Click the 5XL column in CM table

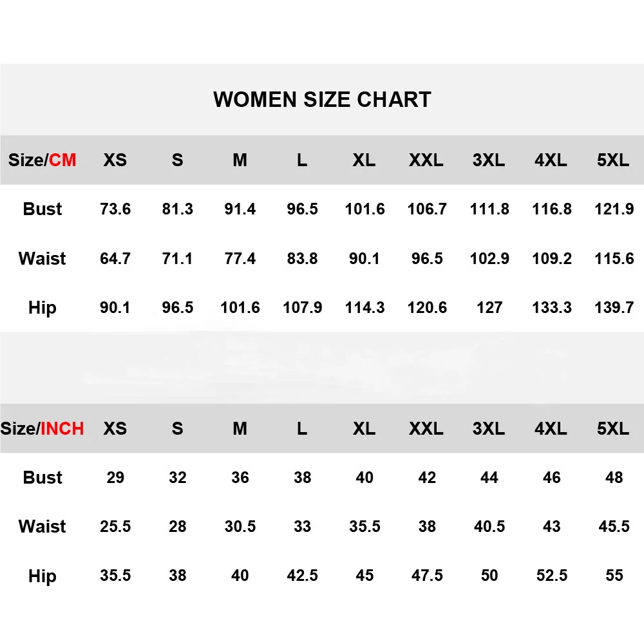click(613, 160)
